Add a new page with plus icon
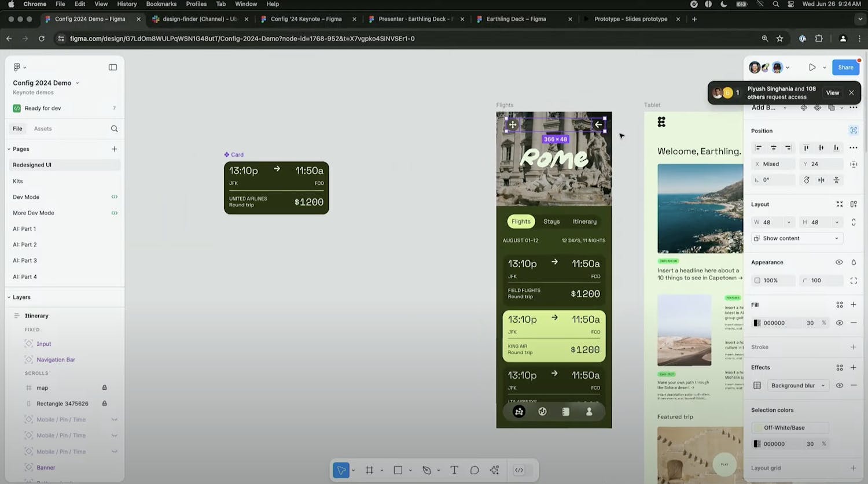This screenshot has height=484, width=868. [x=114, y=149]
